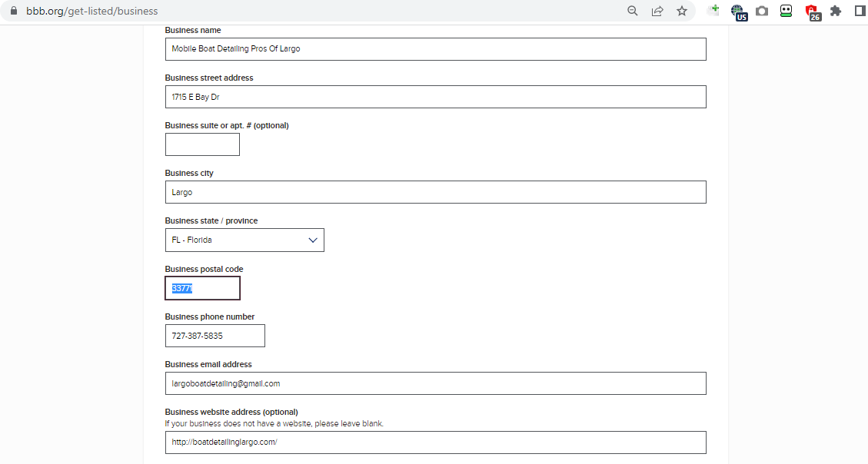
Task: Toggle the browser side panel icon
Action: coord(860,11)
